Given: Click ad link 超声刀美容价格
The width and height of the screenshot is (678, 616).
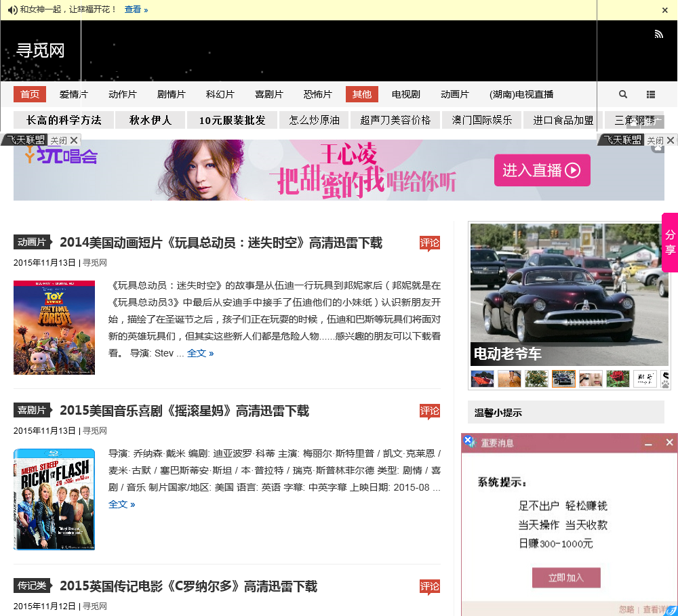Looking at the screenshot, I should 395,120.
